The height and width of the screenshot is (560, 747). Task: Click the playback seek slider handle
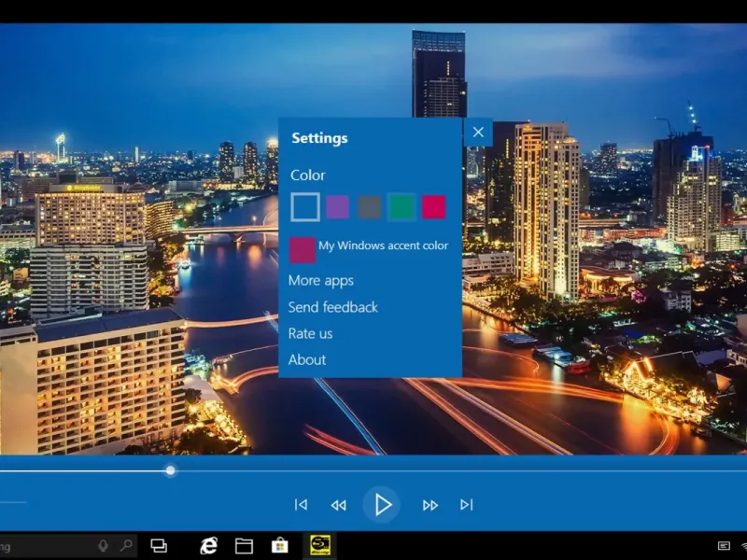coord(170,470)
